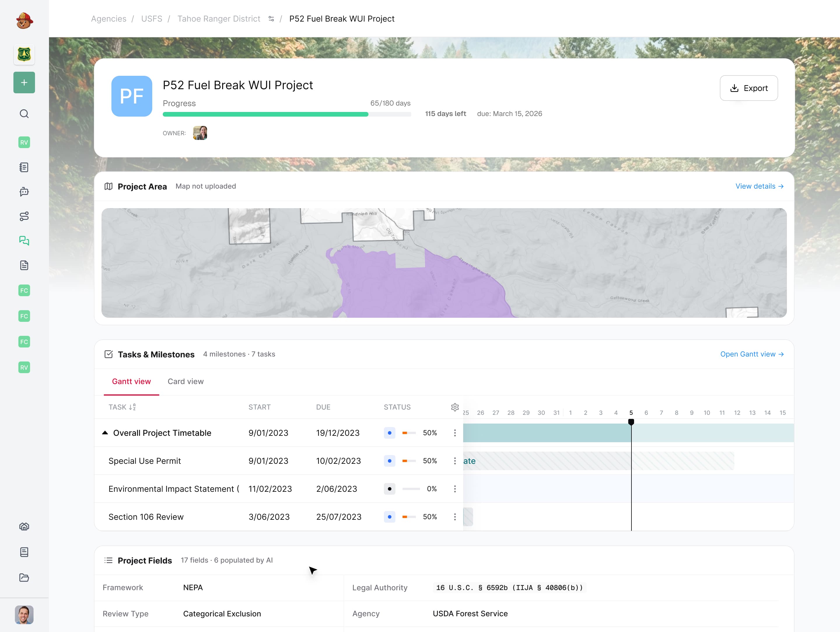Open Gantt view link

752,354
